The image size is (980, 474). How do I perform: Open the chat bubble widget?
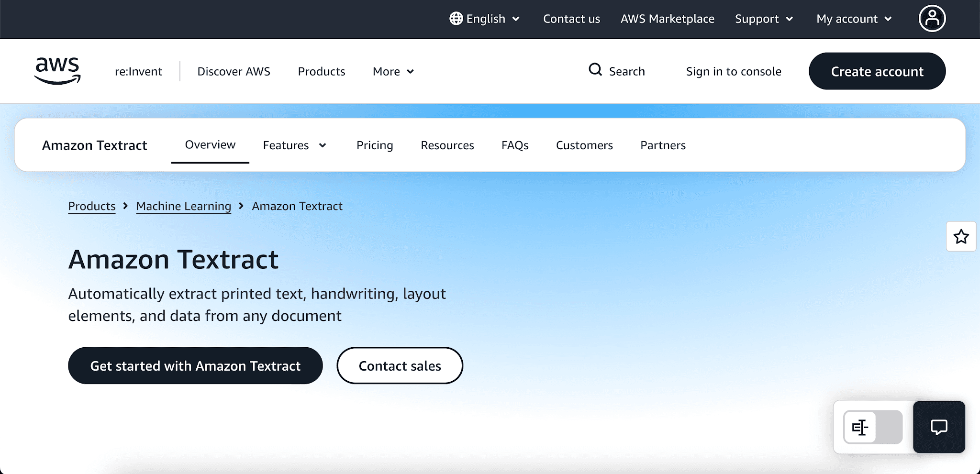tap(939, 427)
